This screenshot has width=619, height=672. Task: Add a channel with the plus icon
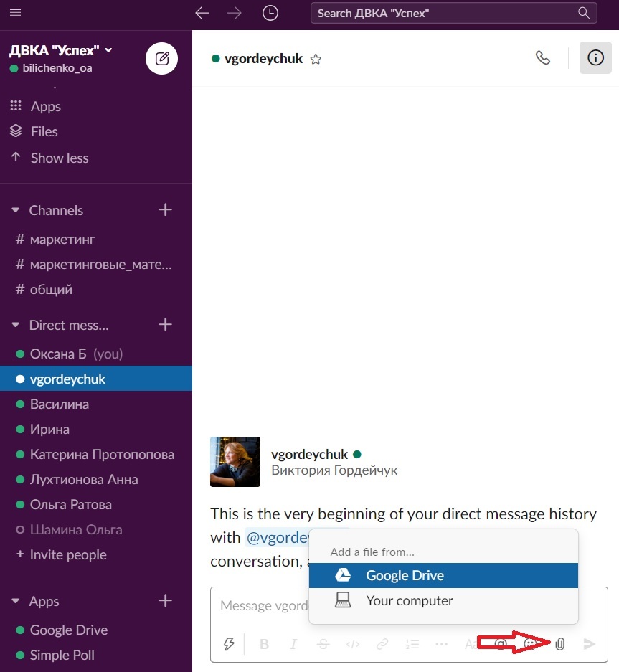[165, 210]
